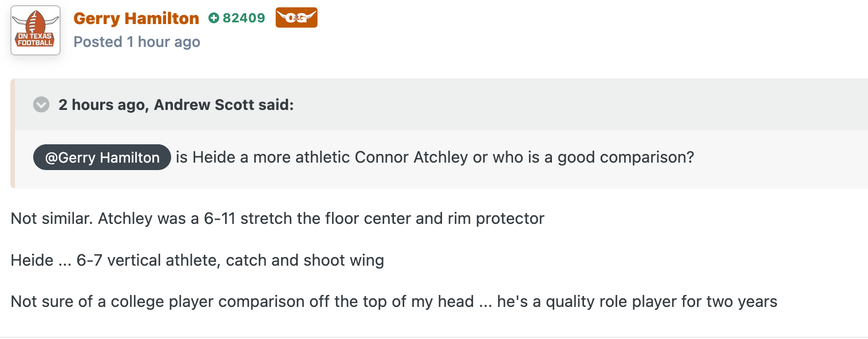Screen dimensions: 868x339
Task: Click the 'Not sure of a college player' line
Action: click(x=394, y=301)
